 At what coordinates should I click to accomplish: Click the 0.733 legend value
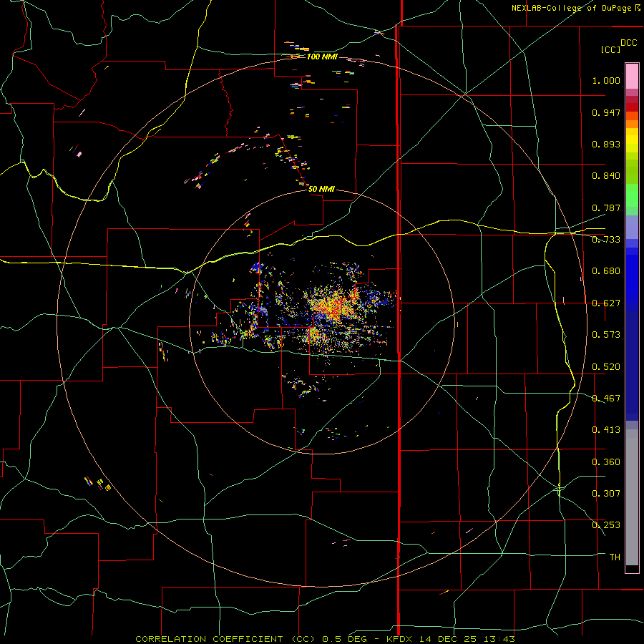(606, 240)
